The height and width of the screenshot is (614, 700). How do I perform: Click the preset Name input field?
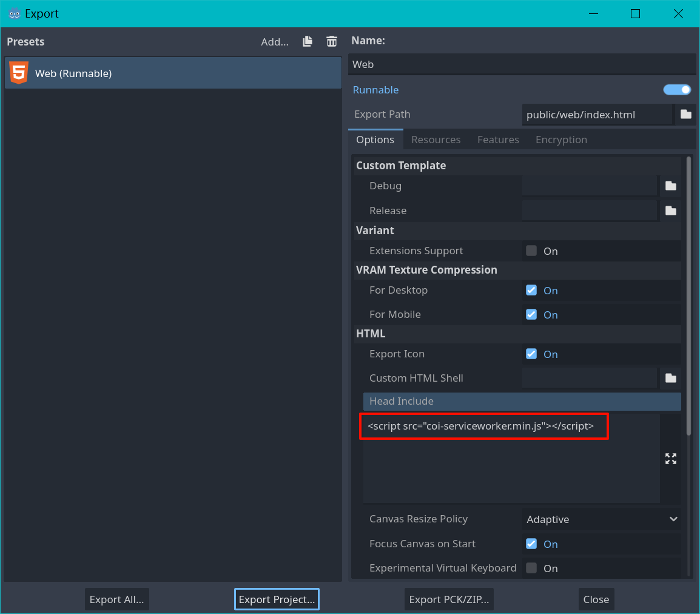(x=522, y=64)
